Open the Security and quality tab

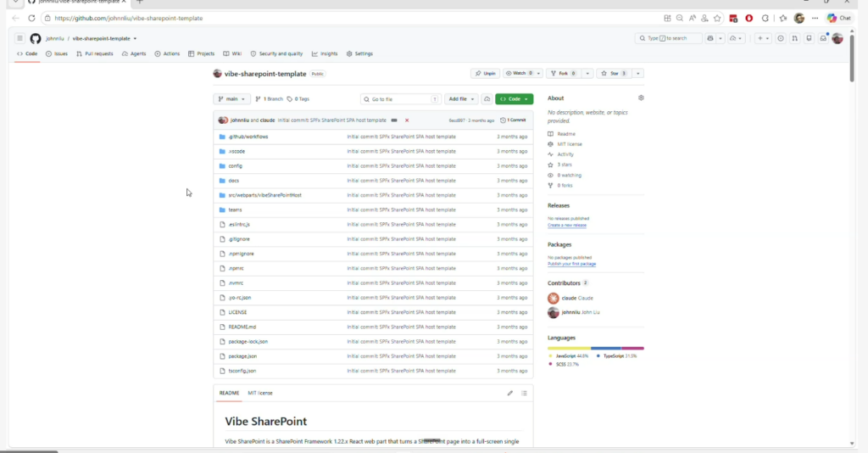(277, 53)
